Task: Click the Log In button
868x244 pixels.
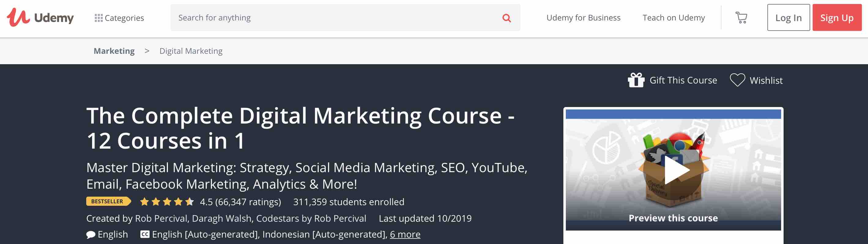Action: pyautogui.click(x=788, y=17)
